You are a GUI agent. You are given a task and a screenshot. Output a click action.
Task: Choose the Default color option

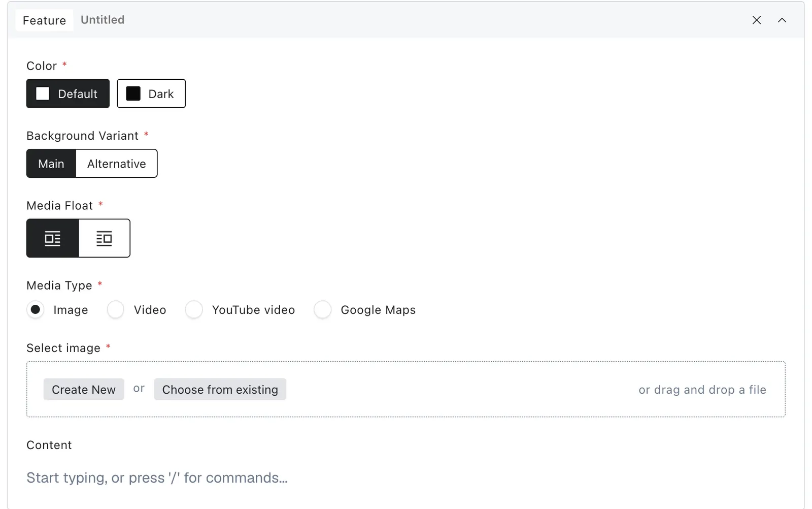coord(68,93)
